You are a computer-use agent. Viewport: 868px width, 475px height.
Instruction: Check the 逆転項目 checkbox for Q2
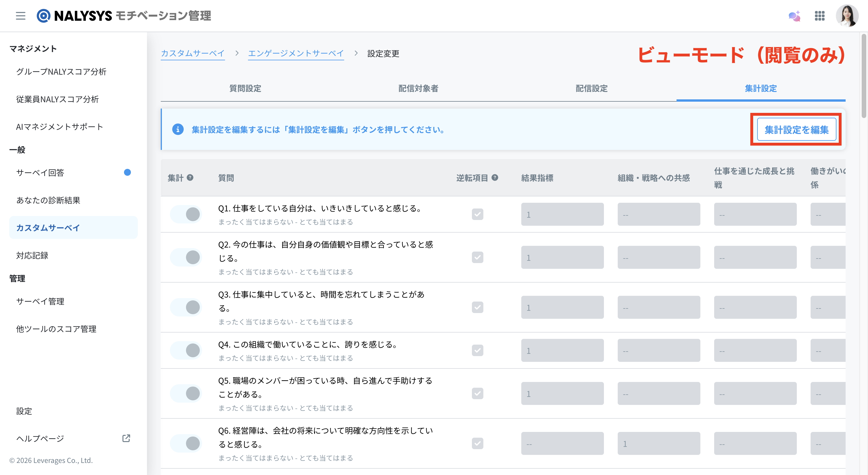pyautogui.click(x=477, y=258)
